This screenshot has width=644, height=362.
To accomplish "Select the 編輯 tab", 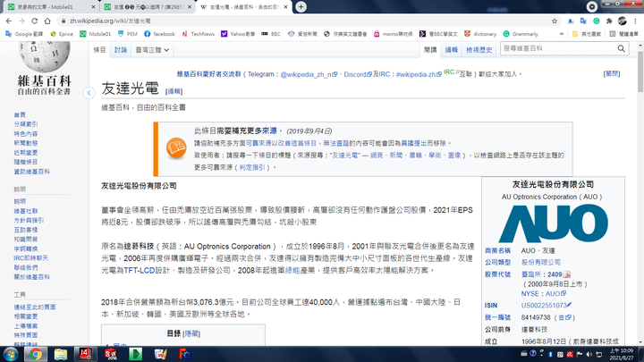I will (x=451, y=50).
